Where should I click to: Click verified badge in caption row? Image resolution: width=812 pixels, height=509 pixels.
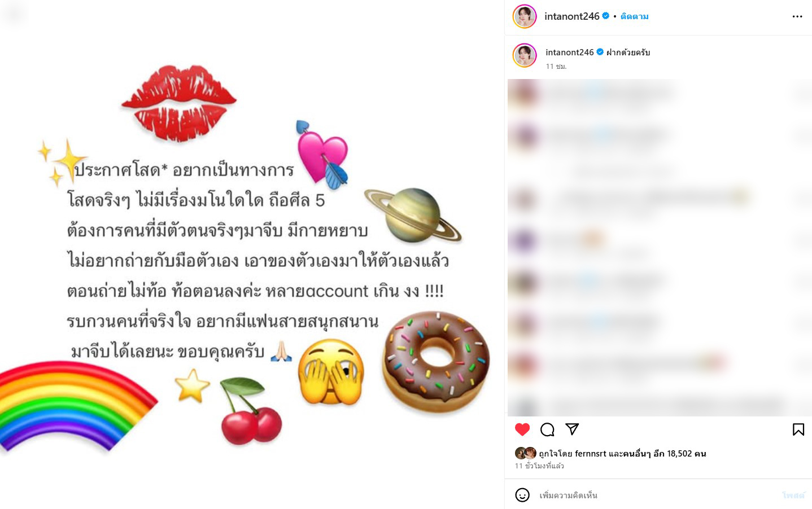click(x=600, y=52)
